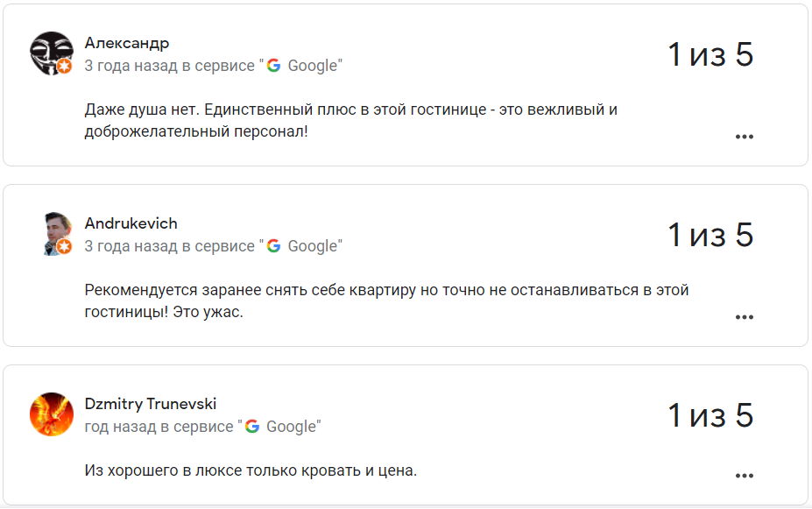
Task: Open three-dot menu on Александр's review
Action: (745, 137)
